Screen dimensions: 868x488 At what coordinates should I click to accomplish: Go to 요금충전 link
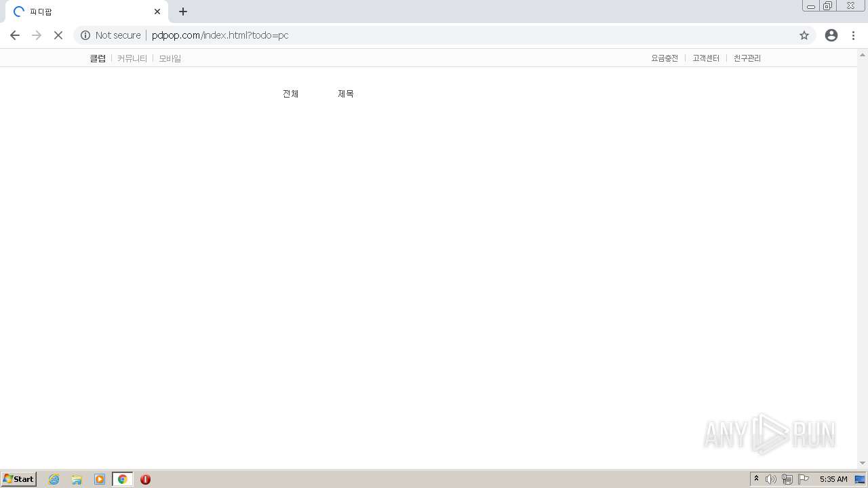(665, 58)
